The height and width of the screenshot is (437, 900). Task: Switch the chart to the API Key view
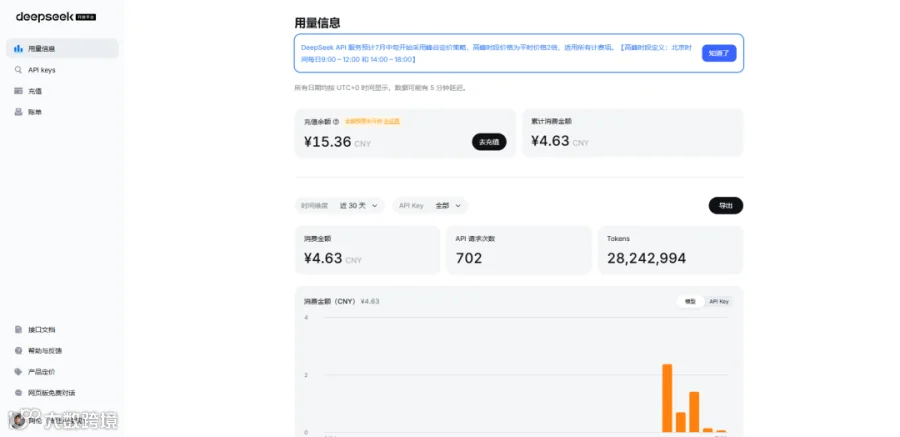coord(719,301)
